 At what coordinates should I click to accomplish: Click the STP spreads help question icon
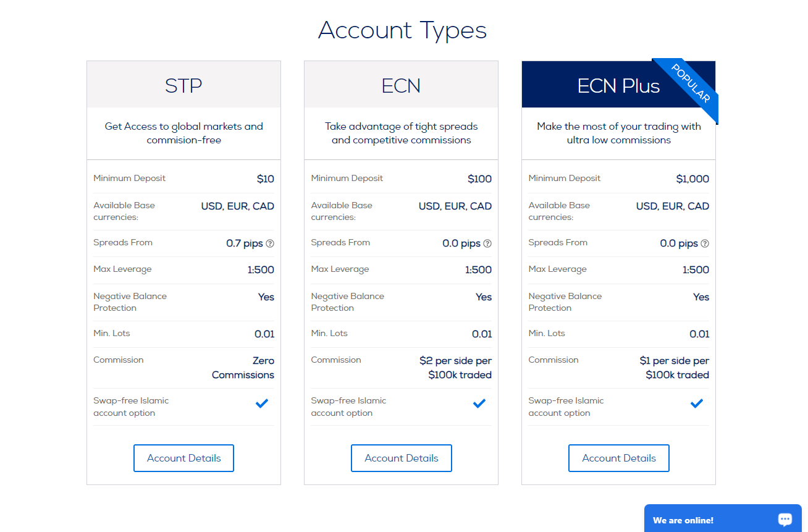click(270, 243)
